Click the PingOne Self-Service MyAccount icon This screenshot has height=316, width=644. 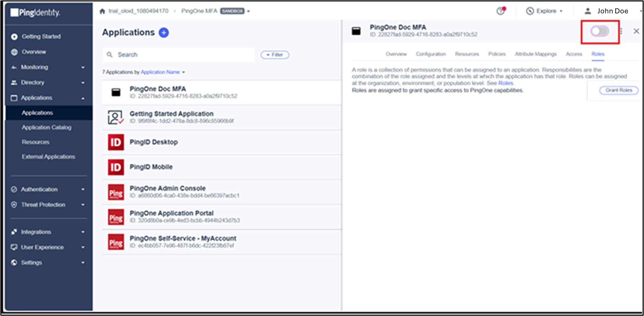(x=116, y=242)
